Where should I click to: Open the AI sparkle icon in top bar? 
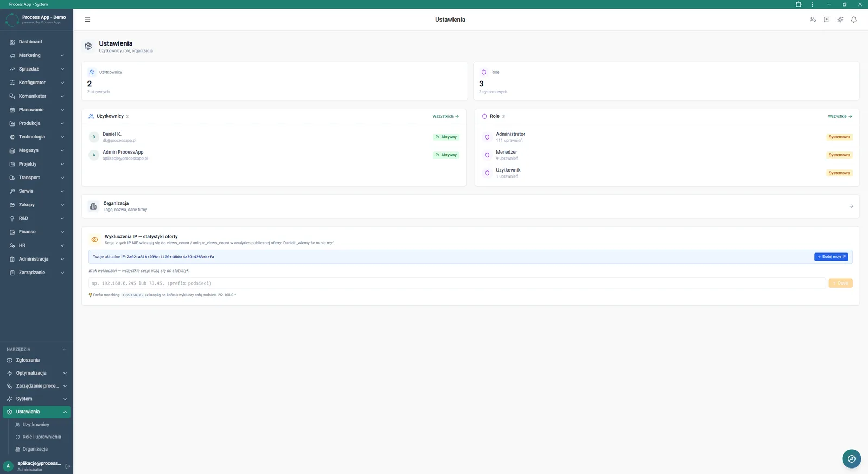tap(840, 20)
